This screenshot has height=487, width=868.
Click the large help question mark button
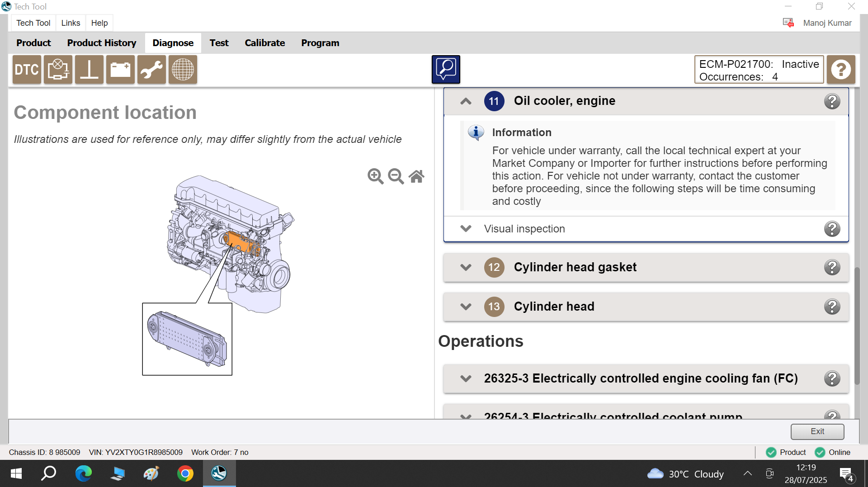click(841, 70)
